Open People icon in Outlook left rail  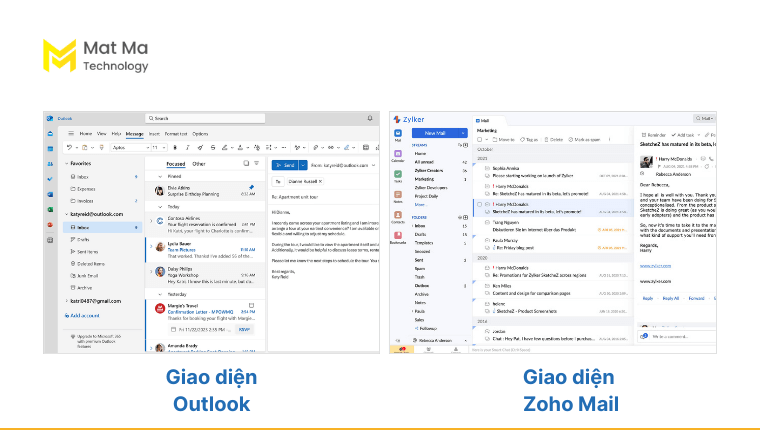point(50,164)
